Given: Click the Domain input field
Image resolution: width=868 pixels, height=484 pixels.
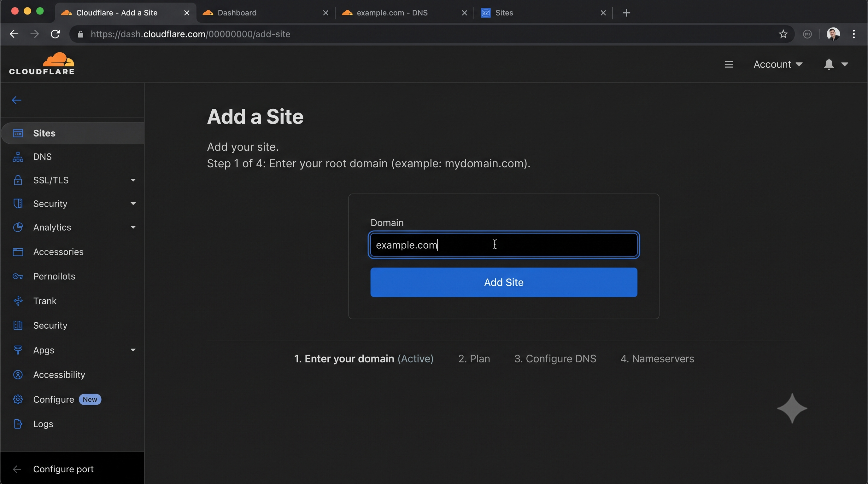Looking at the screenshot, I should click(504, 245).
